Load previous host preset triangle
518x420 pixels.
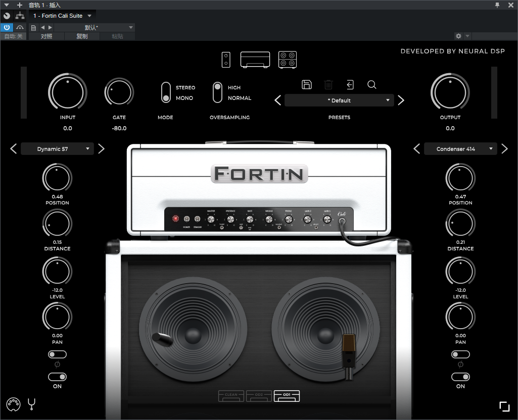coord(42,28)
